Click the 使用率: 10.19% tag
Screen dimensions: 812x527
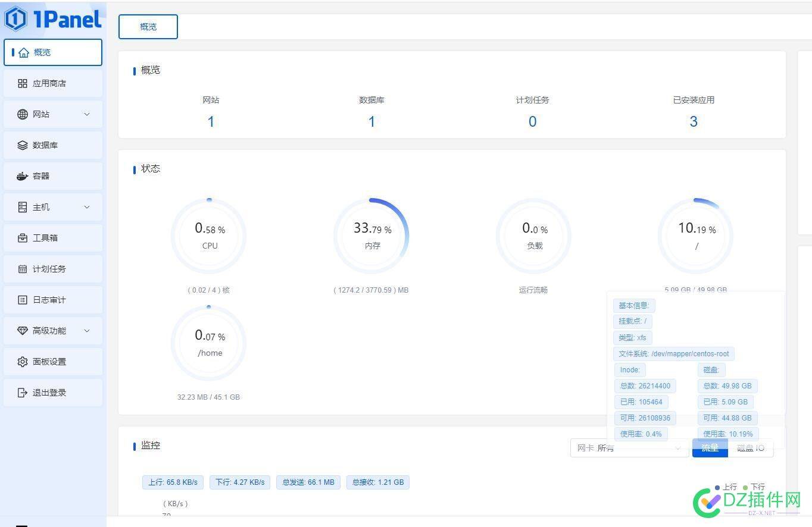click(x=728, y=434)
